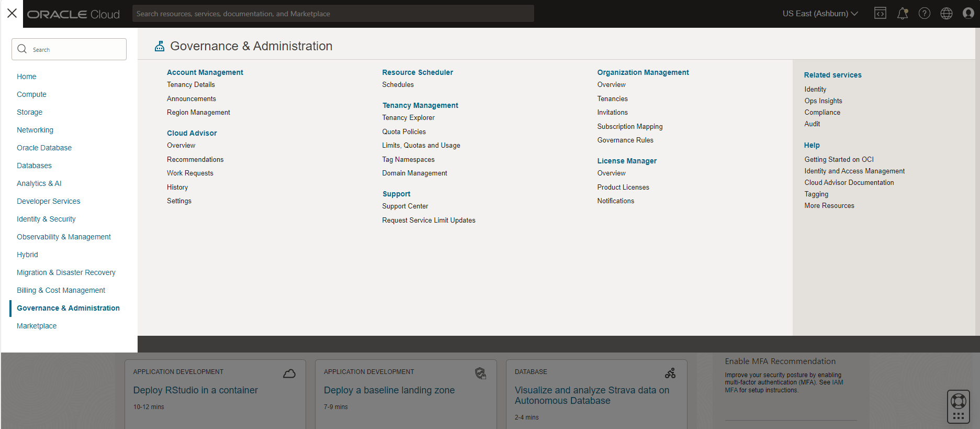Open the language globe icon
980x429 pixels.
click(947, 13)
